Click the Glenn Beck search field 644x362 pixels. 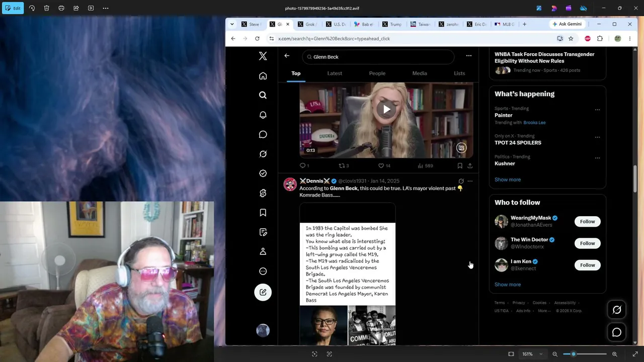pos(378,57)
